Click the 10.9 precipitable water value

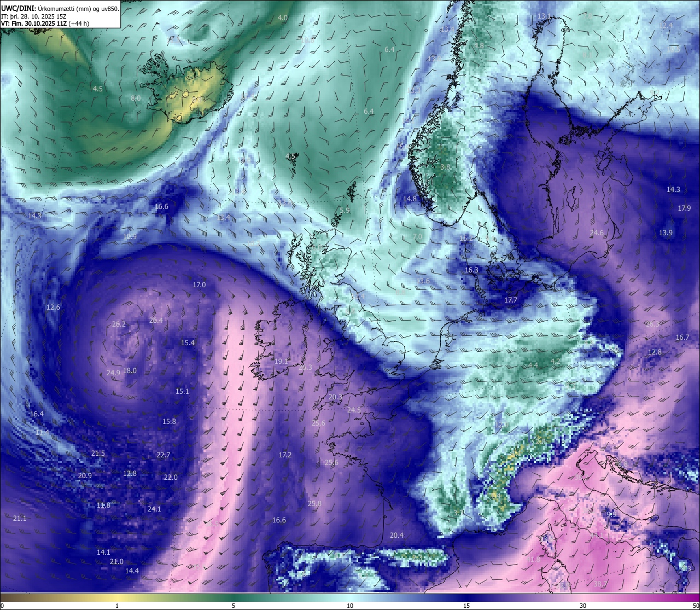(130, 237)
